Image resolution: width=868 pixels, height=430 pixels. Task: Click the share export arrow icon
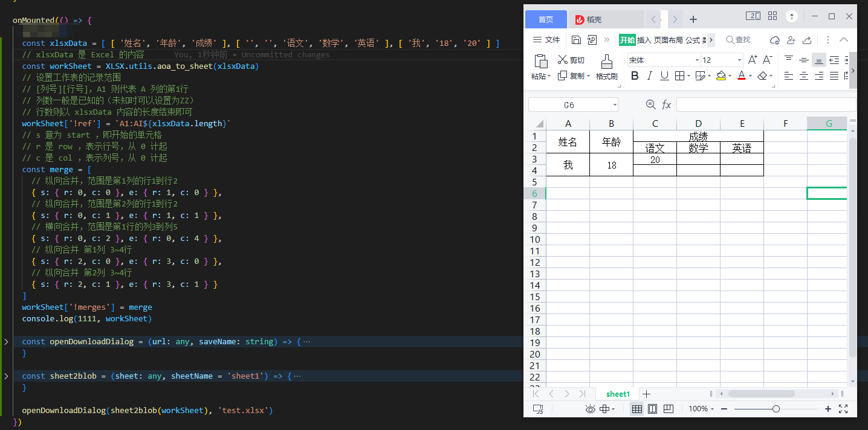click(x=807, y=40)
